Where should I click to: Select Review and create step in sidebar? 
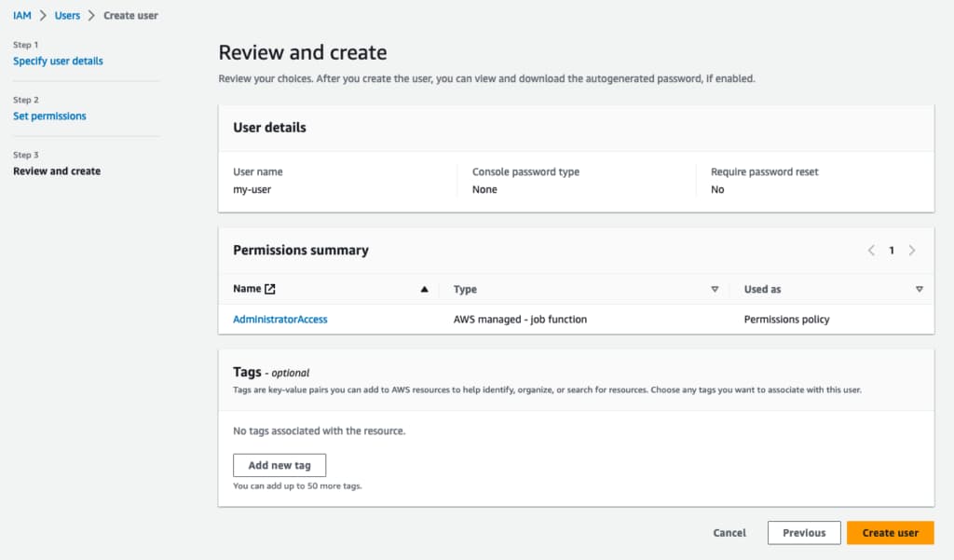coord(57,171)
